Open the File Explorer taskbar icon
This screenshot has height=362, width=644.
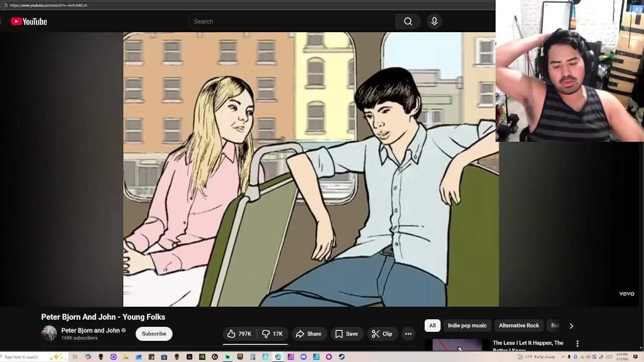coord(126,357)
